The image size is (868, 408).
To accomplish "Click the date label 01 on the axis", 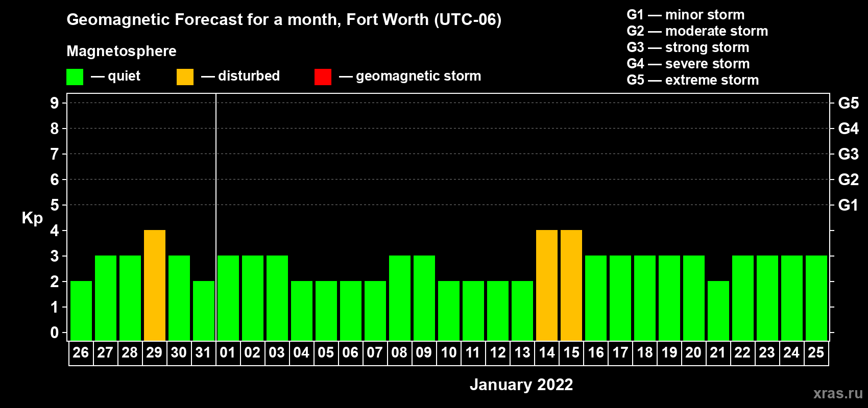I will tap(228, 353).
